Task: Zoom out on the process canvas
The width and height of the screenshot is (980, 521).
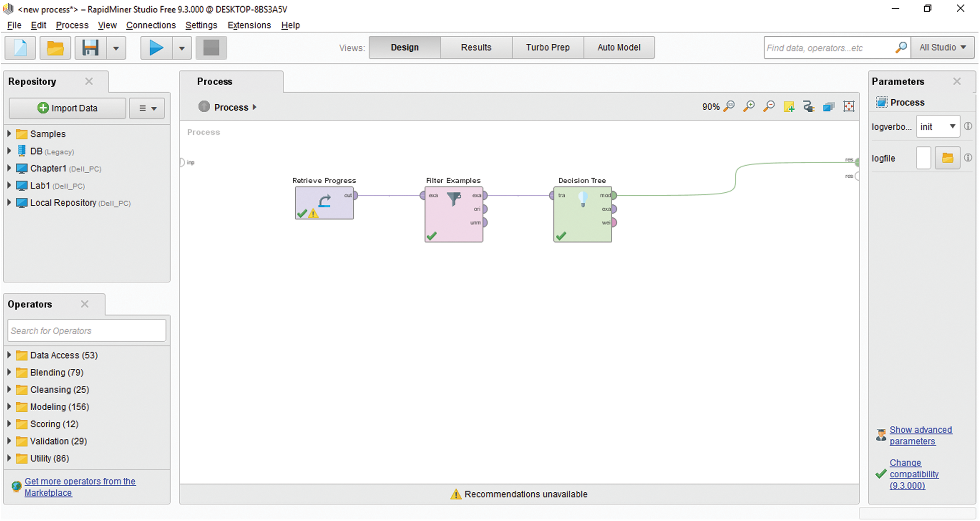Action: pos(769,106)
